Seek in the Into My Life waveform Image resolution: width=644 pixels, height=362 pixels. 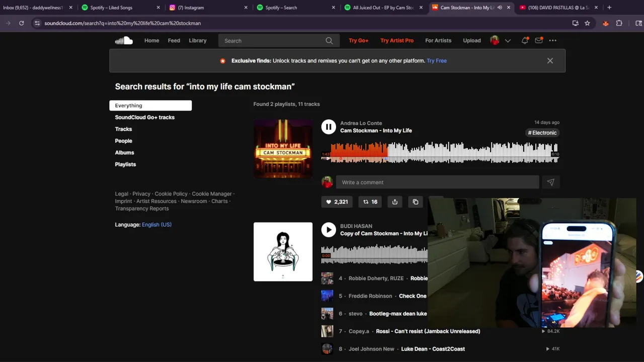pos(440,153)
